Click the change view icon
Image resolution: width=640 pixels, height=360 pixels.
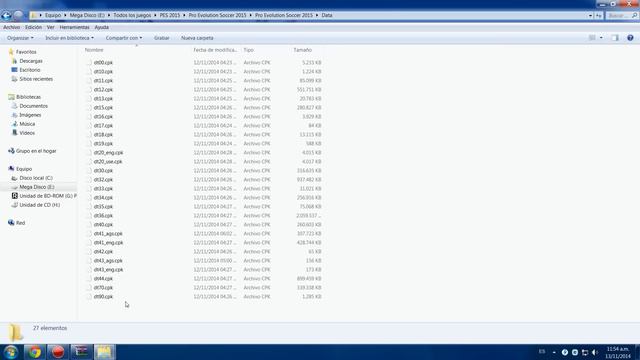coord(592,38)
